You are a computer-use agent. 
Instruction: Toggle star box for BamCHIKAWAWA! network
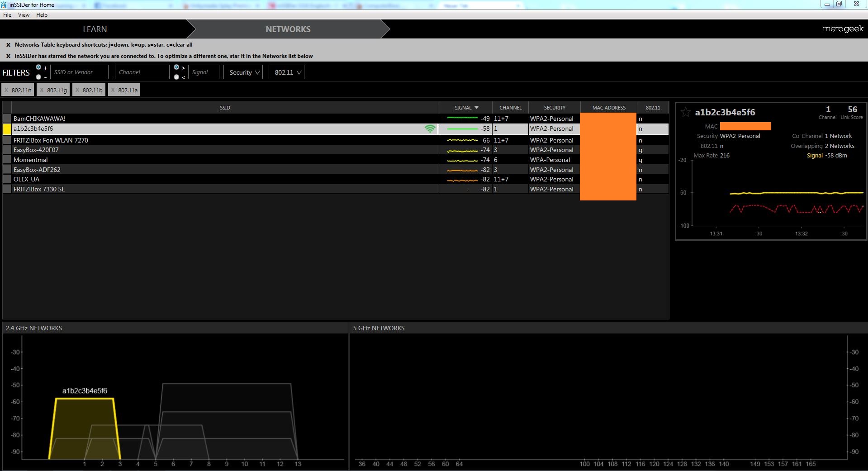pyautogui.click(x=7, y=119)
